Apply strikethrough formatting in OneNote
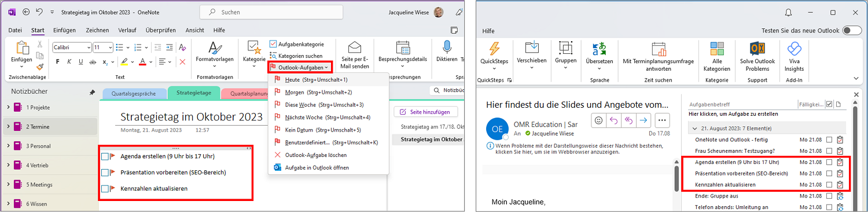The width and height of the screenshot is (868, 212). pyautogui.click(x=93, y=62)
